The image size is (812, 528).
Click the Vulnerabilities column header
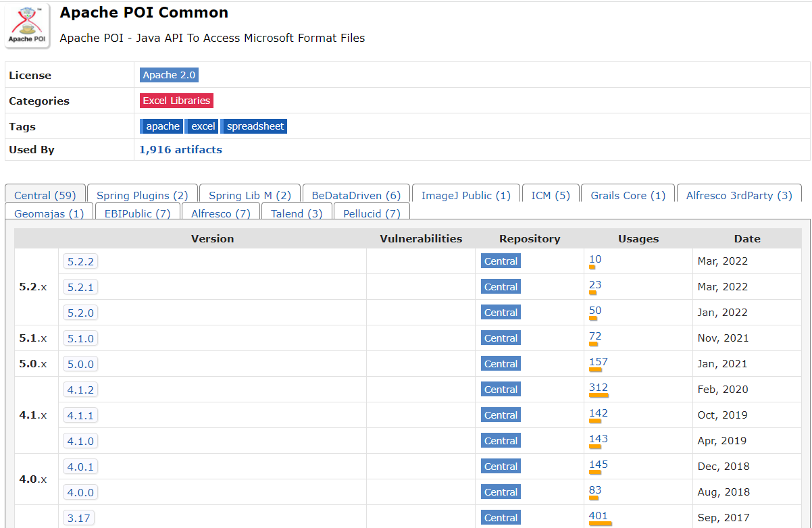click(421, 238)
